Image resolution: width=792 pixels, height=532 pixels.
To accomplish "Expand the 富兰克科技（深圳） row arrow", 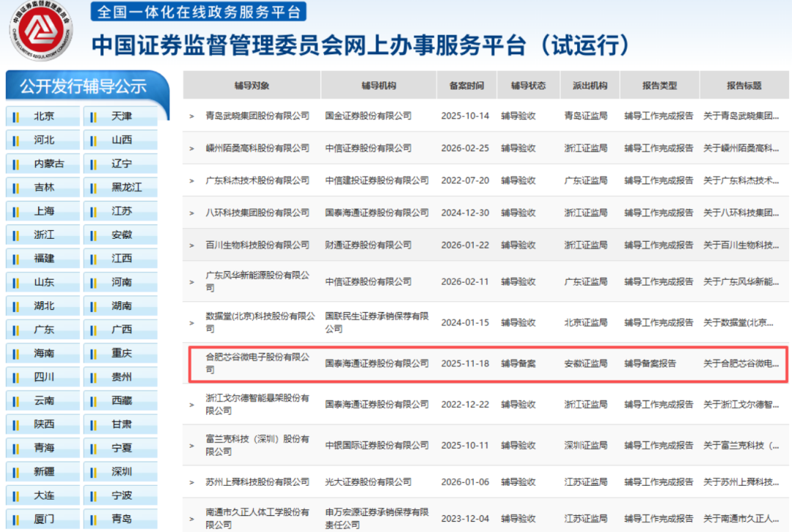I will tap(191, 446).
